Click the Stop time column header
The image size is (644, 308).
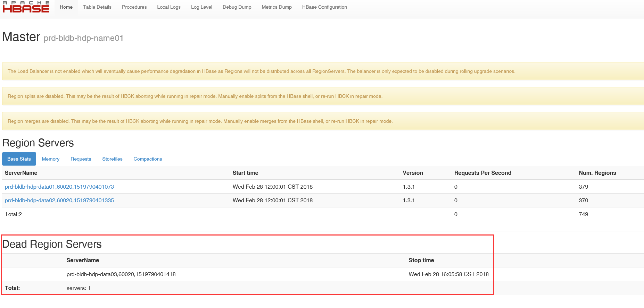click(x=421, y=260)
